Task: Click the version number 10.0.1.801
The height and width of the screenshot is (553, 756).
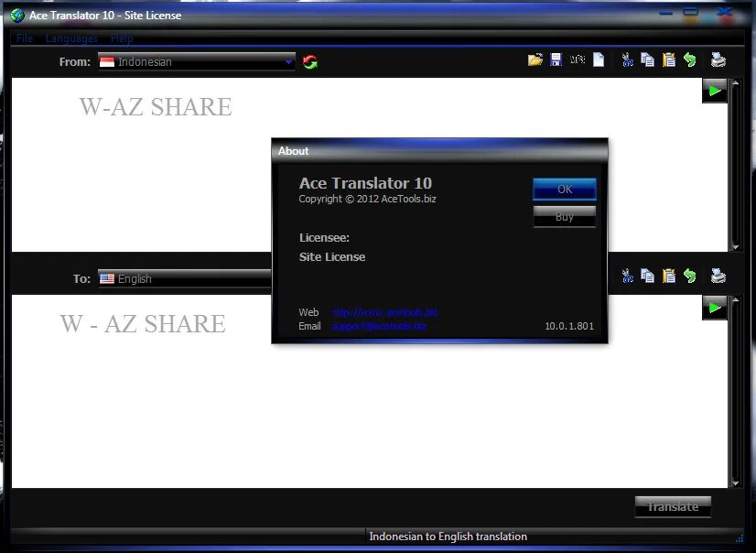Action: (x=569, y=327)
